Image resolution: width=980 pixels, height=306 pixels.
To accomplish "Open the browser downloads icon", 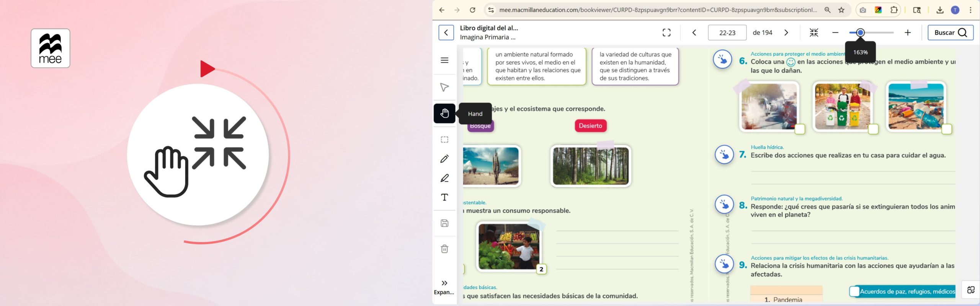I will [940, 10].
